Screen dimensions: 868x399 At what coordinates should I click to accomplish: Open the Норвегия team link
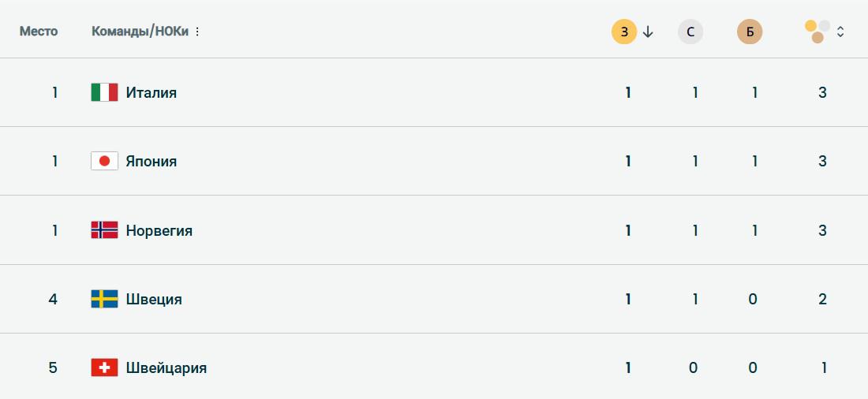[x=159, y=230]
